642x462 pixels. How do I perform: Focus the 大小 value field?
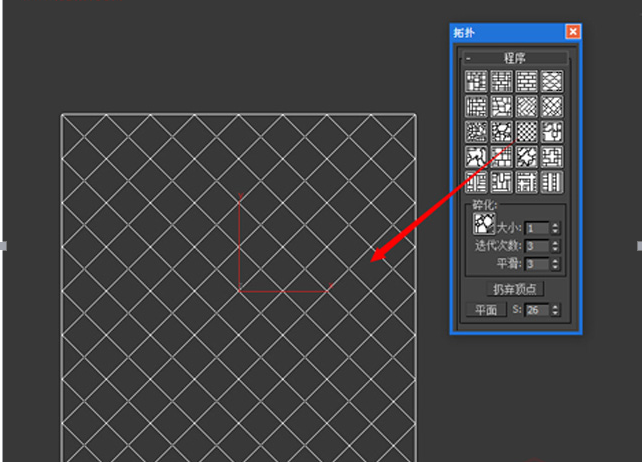(537, 228)
